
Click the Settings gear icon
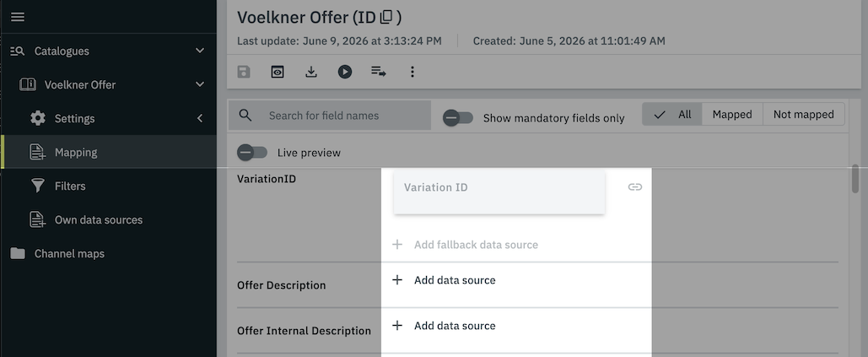[x=38, y=118]
